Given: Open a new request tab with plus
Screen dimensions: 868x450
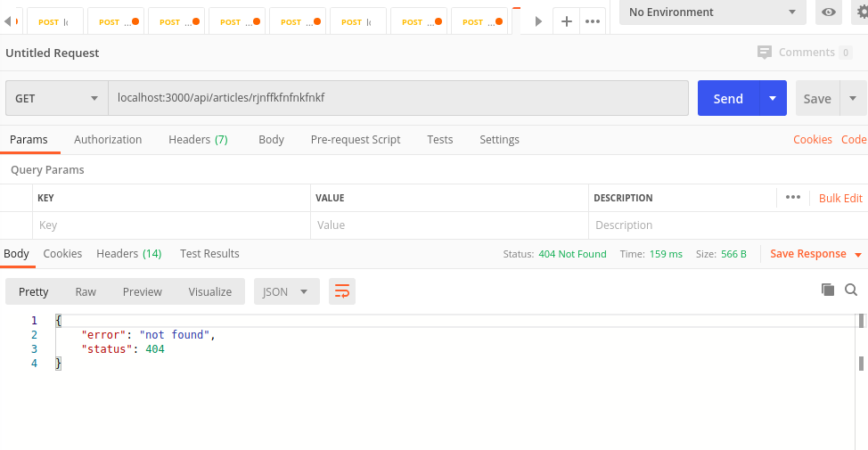Looking at the screenshot, I should (566, 21).
